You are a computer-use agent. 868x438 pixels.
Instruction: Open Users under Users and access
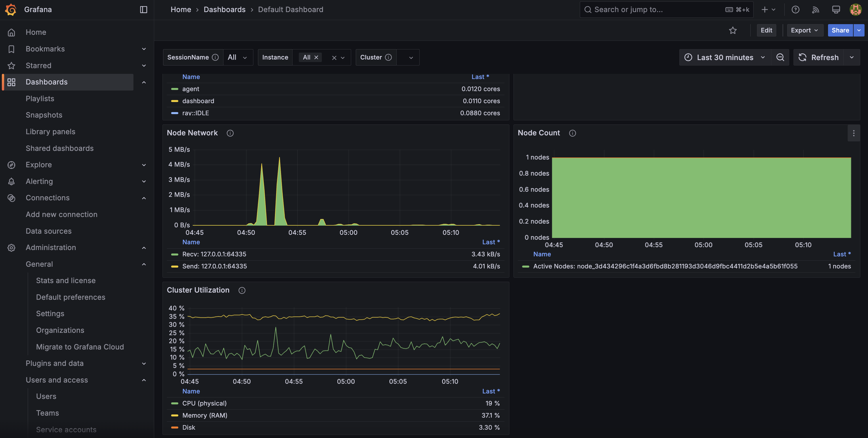(x=46, y=396)
